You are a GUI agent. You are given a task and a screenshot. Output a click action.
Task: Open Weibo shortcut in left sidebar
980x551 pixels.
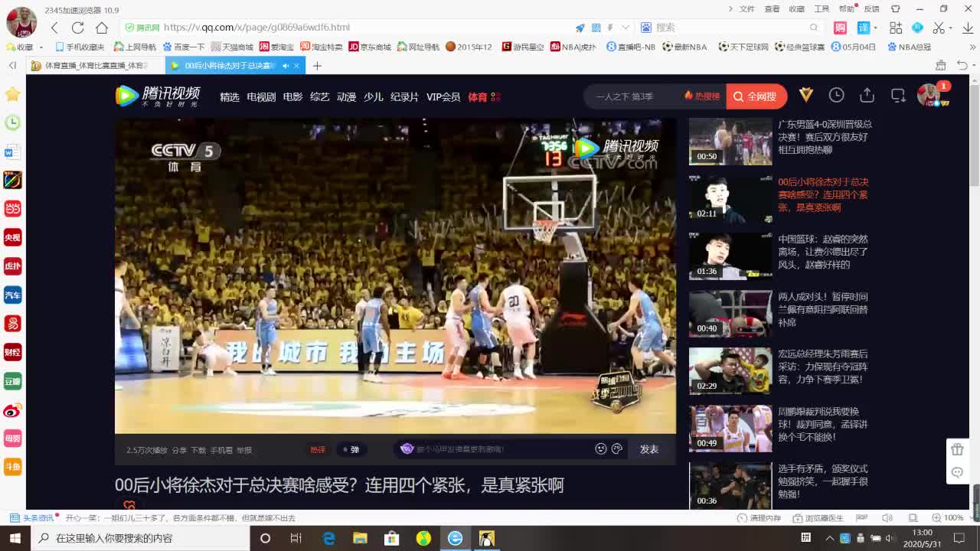[x=12, y=410]
